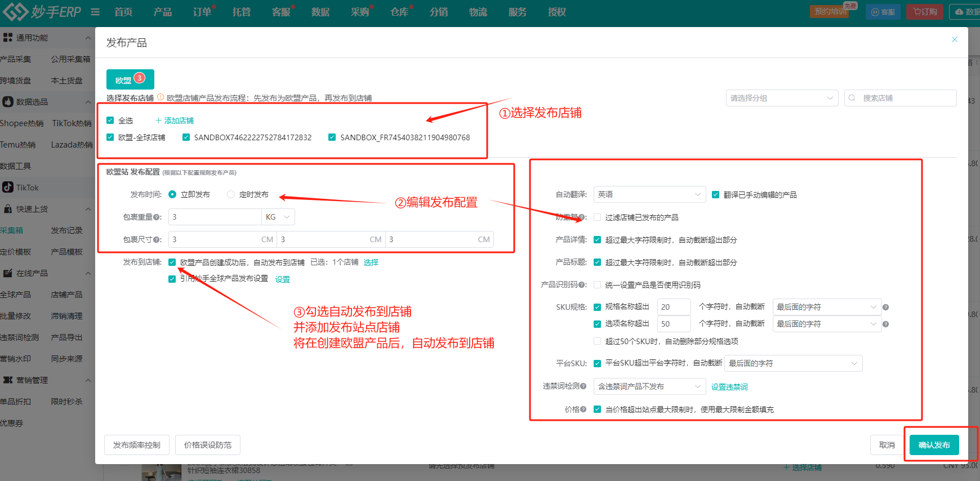Open 平台SKU 最后面的字符 dropdown
The image size is (980, 481).
pyautogui.click(x=794, y=363)
